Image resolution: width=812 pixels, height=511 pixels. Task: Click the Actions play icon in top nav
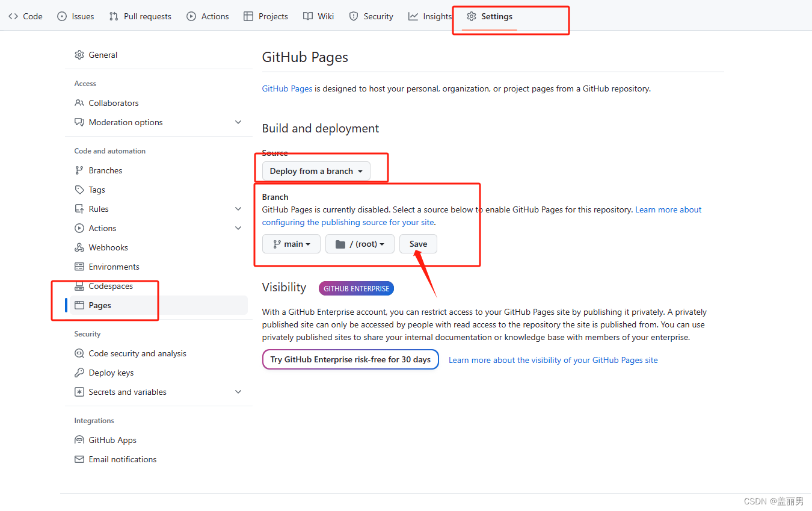(x=191, y=16)
